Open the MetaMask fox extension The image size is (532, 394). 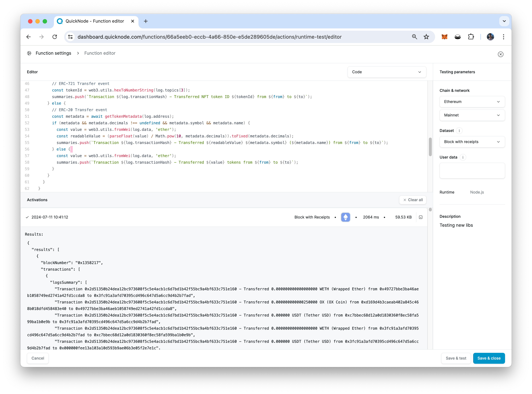[444, 37]
